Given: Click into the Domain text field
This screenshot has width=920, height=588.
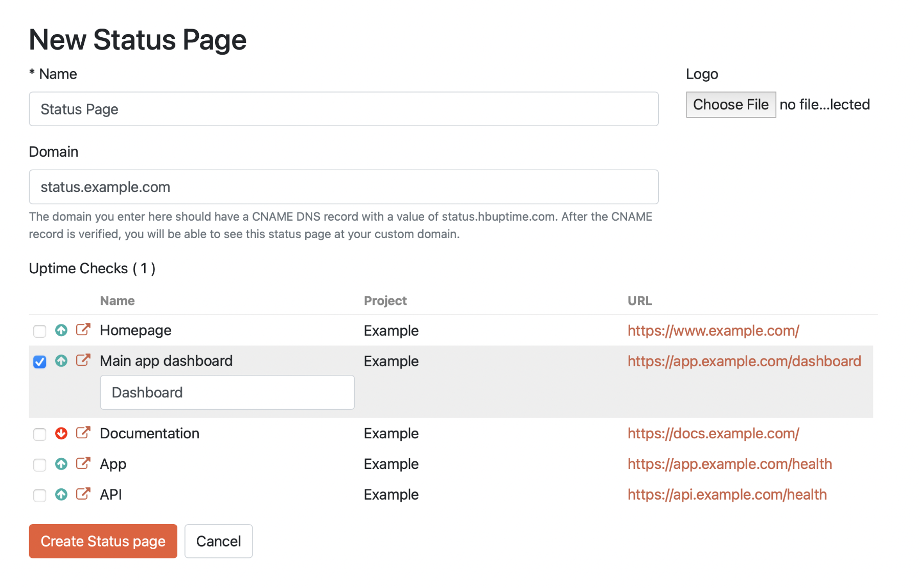Looking at the screenshot, I should [x=343, y=187].
